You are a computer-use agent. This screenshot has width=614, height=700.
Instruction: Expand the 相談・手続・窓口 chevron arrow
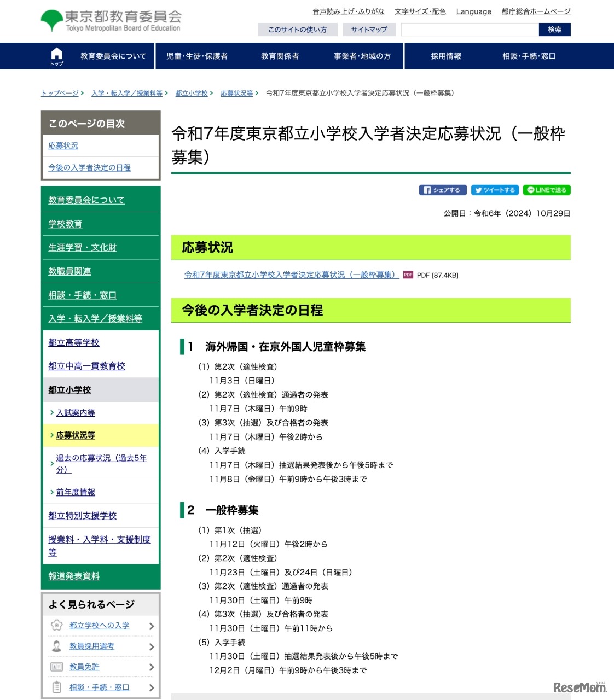point(151,687)
